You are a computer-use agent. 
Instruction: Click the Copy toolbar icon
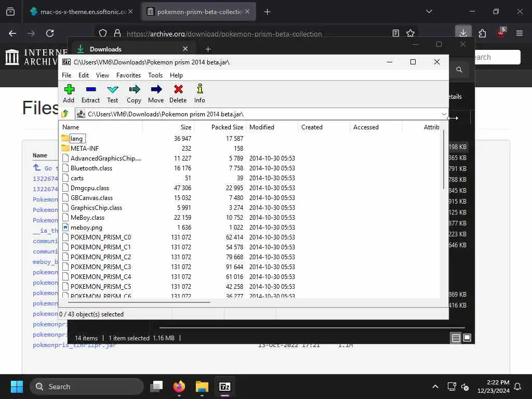tap(134, 89)
